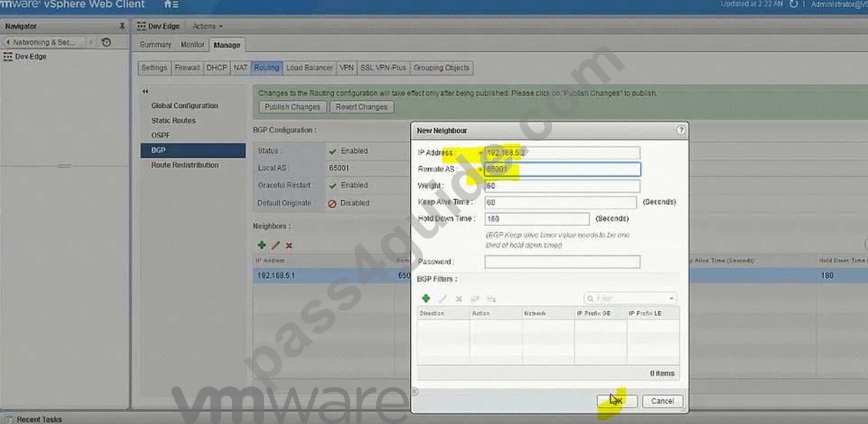Click the Hold Down Time column header
868x424 pixels.
[x=842, y=261]
